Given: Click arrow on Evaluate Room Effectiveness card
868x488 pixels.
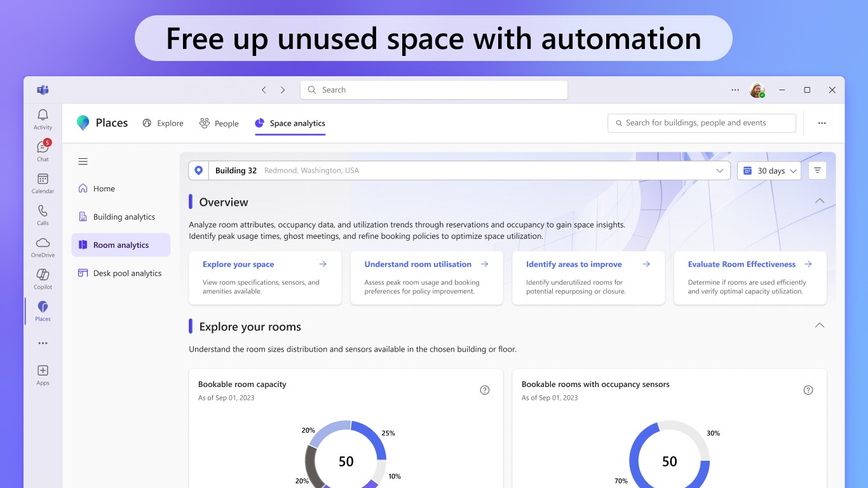Looking at the screenshot, I should click(808, 264).
